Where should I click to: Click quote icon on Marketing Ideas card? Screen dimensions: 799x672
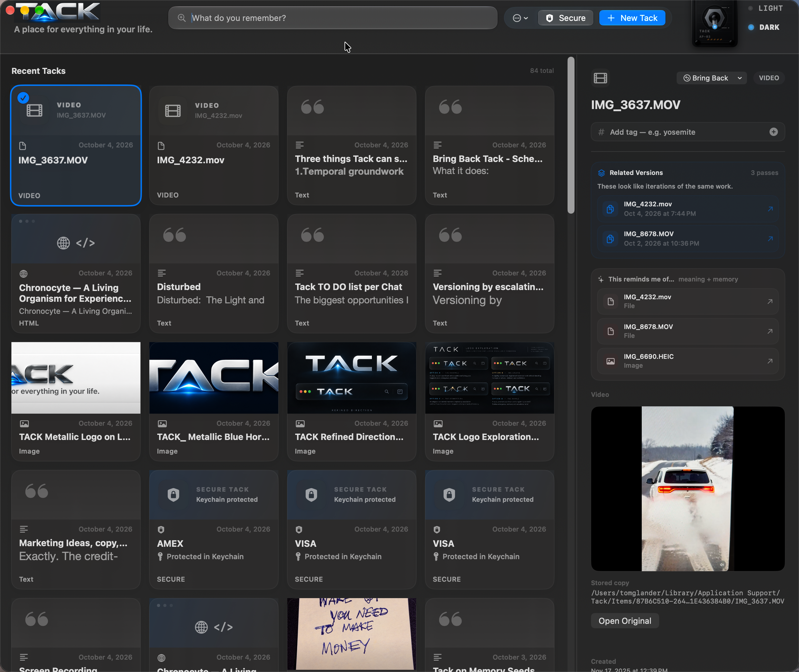click(36, 491)
